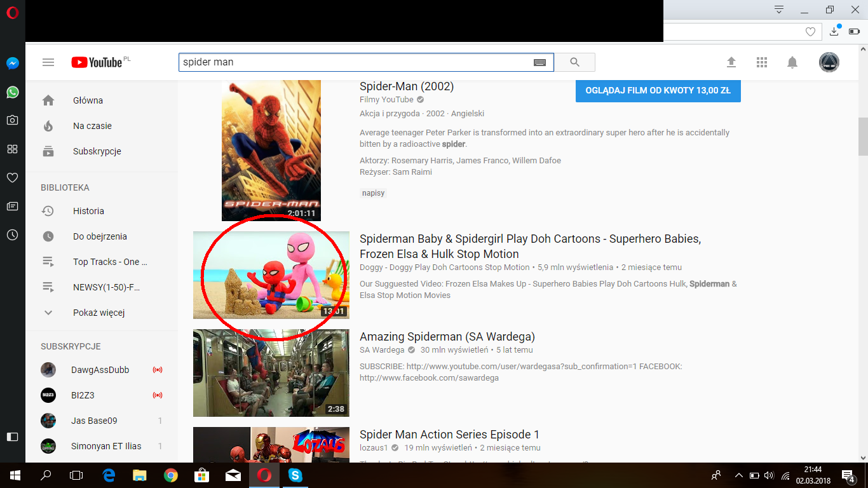
Task: Click the YouTube upload video icon
Action: (x=731, y=62)
